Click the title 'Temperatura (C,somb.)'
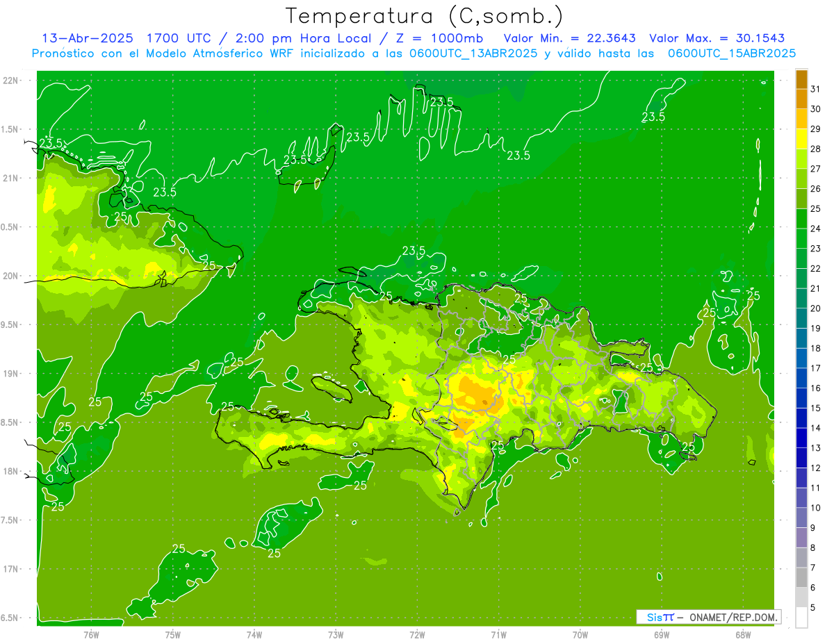The image size is (834, 644). pyautogui.click(x=424, y=16)
